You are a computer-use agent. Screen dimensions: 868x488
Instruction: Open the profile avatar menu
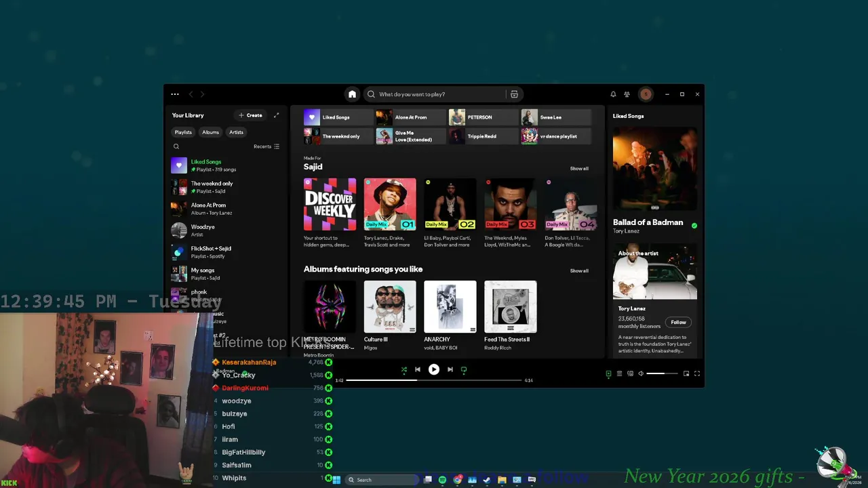point(646,94)
